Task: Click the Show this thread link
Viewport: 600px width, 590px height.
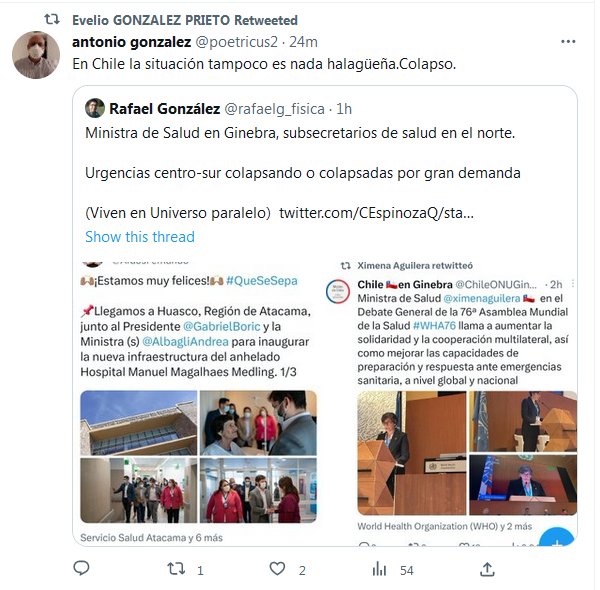Action: (x=140, y=237)
